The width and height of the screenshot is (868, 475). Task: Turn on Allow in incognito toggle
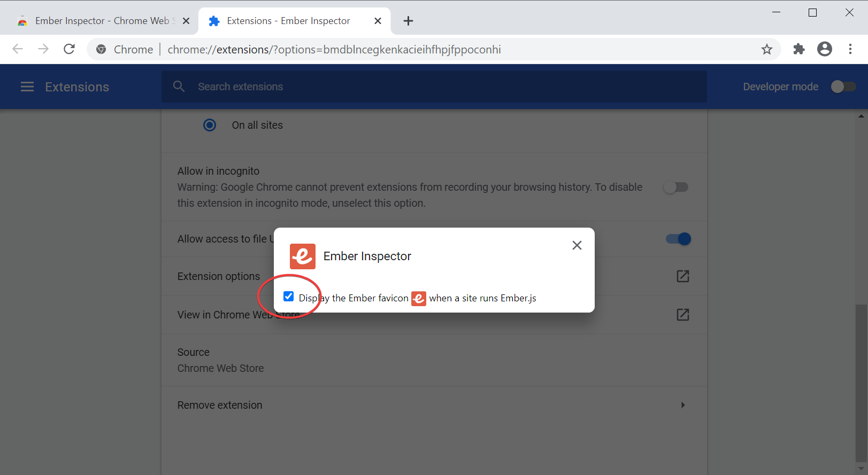pos(676,187)
